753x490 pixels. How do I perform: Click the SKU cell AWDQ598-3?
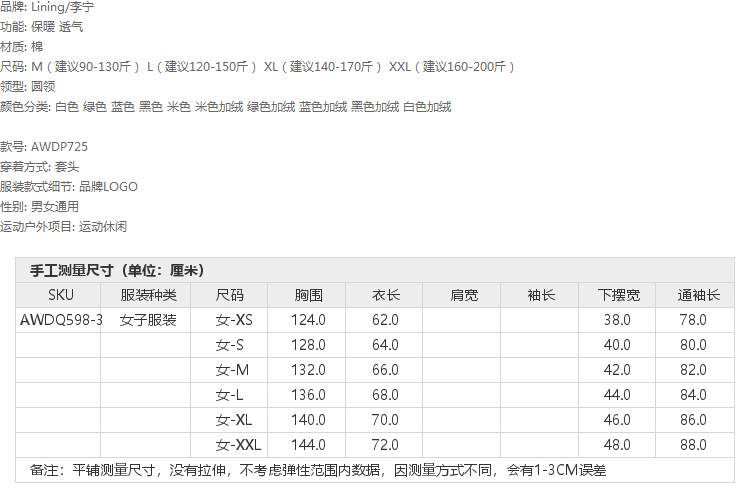click(x=61, y=320)
